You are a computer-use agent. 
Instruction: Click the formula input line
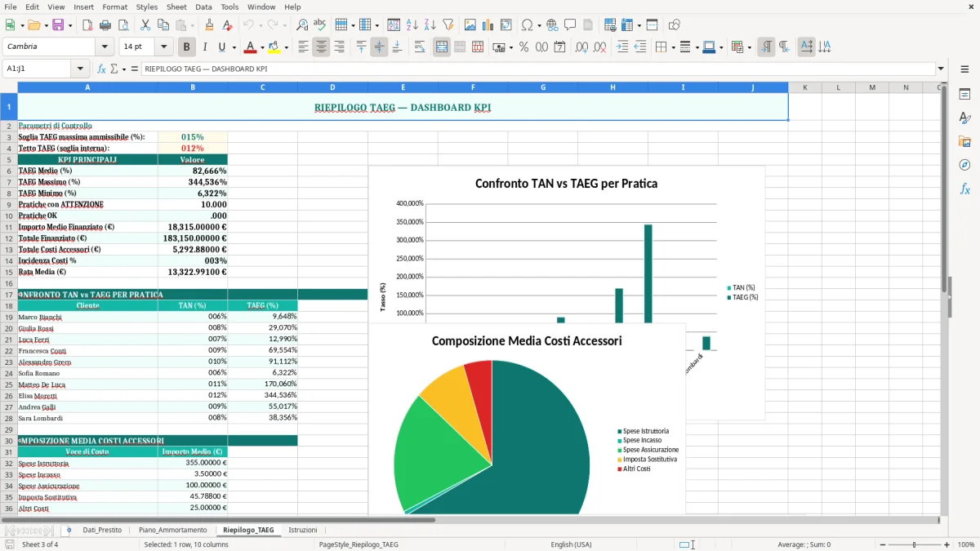click(x=537, y=69)
